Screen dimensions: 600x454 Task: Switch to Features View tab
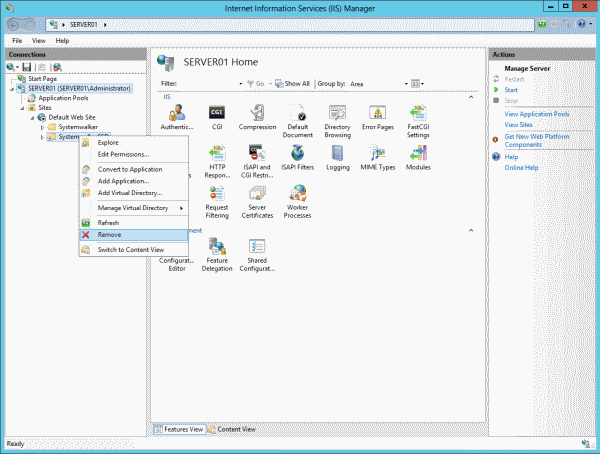click(x=179, y=430)
